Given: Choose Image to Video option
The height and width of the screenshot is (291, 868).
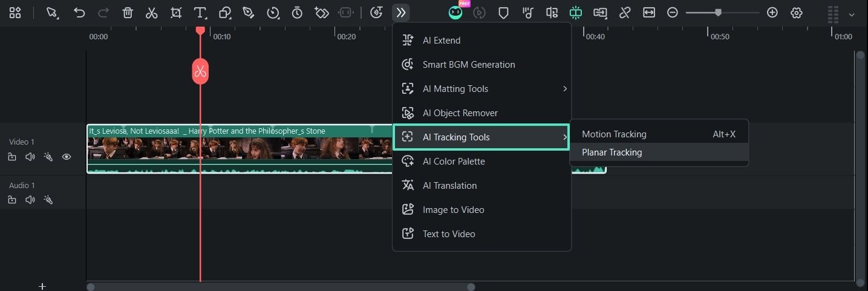Looking at the screenshot, I should (482, 210).
